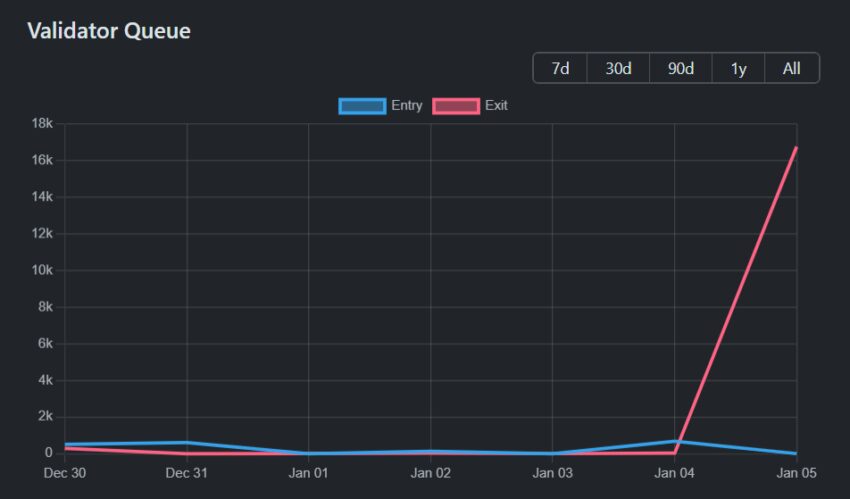View the All time range
This screenshot has width=850, height=499.
pyautogui.click(x=791, y=68)
